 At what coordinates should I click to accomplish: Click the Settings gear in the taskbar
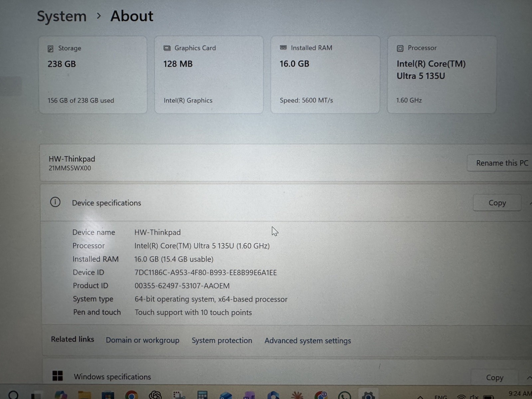(x=368, y=395)
